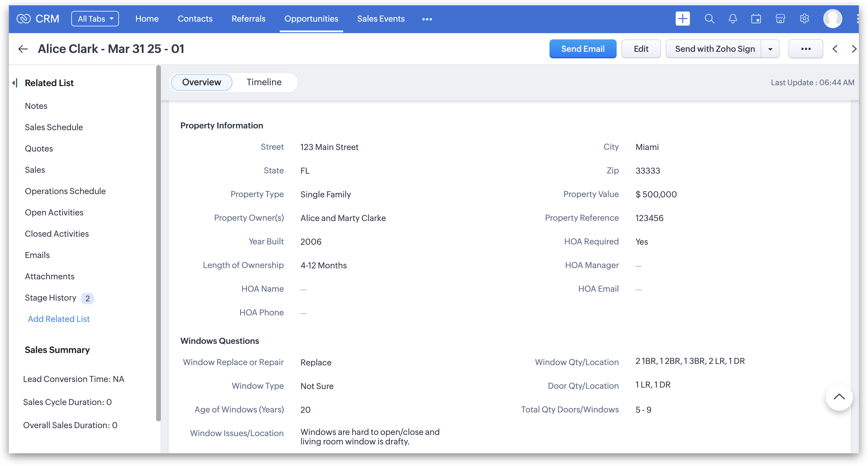Image resolution: width=868 pixels, height=466 pixels.
Task: Go to the Contacts tab
Action: tap(195, 19)
